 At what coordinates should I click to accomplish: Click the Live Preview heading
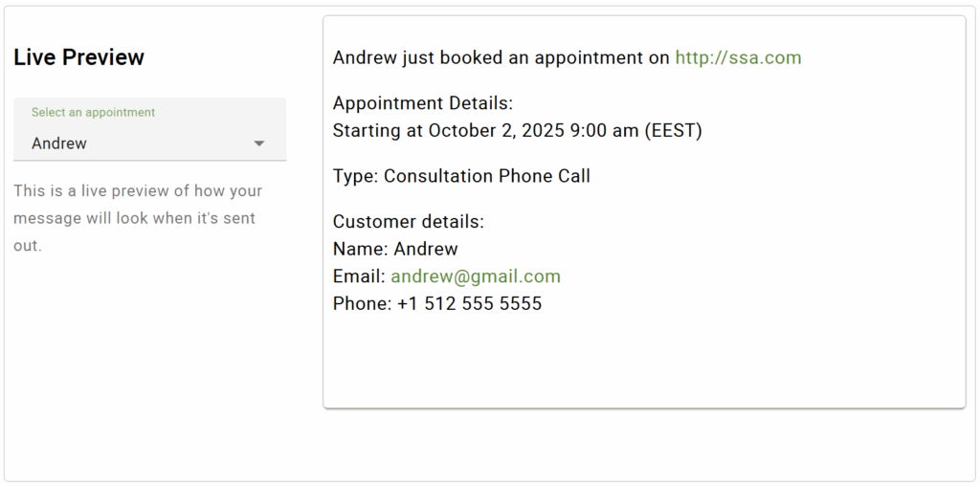tap(78, 57)
